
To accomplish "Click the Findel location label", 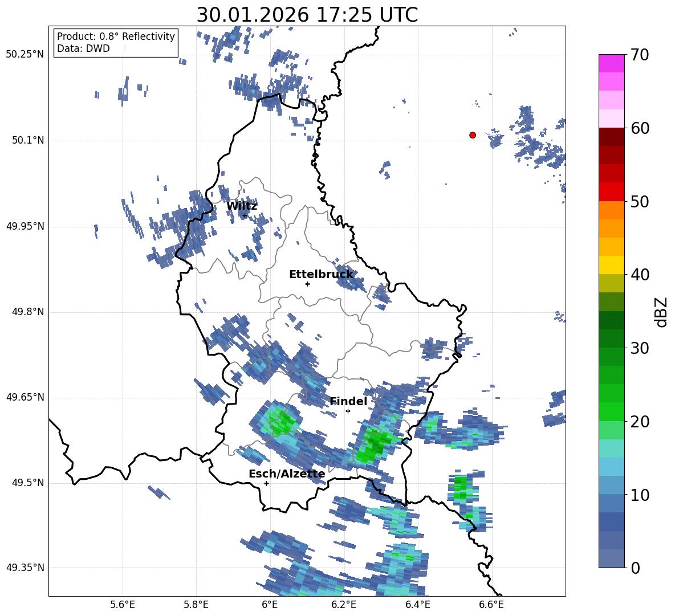I will point(348,401).
